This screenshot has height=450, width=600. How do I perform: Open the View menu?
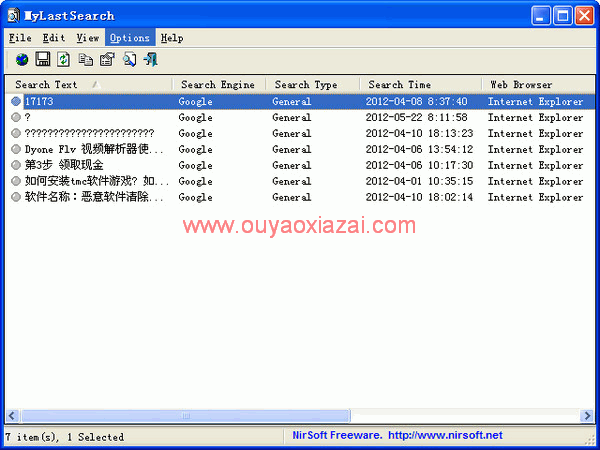[88, 38]
